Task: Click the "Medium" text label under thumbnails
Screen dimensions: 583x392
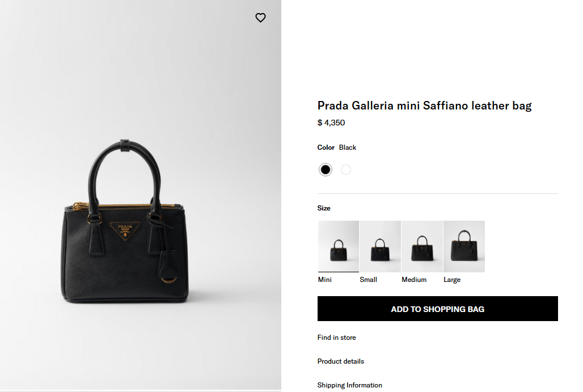Action: tap(414, 280)
